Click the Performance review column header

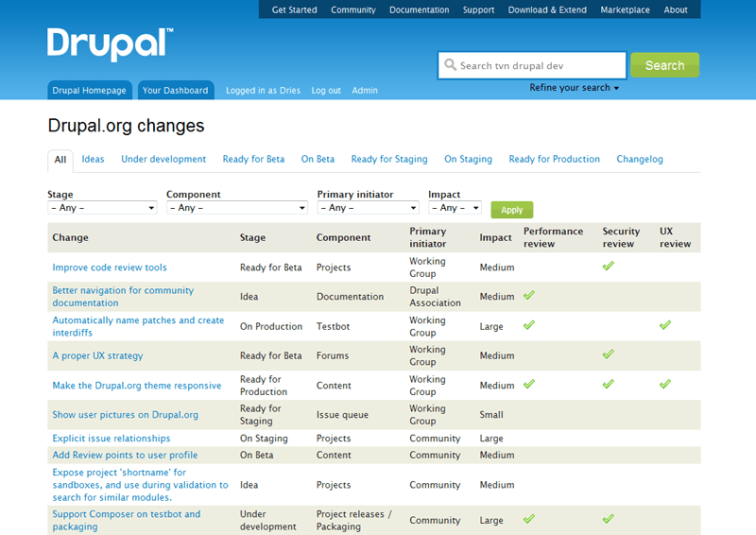(553, 237)
